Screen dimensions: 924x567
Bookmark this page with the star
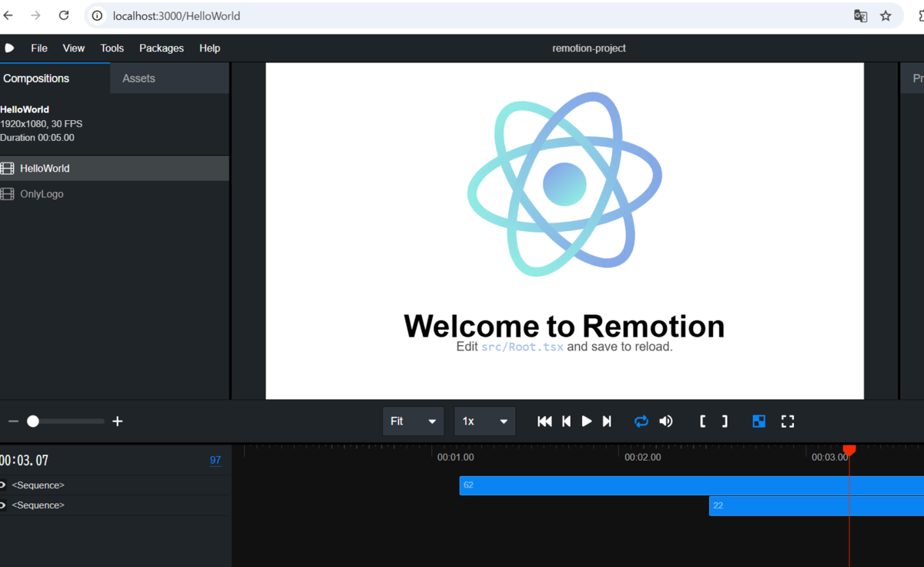(x=885, y=15)
